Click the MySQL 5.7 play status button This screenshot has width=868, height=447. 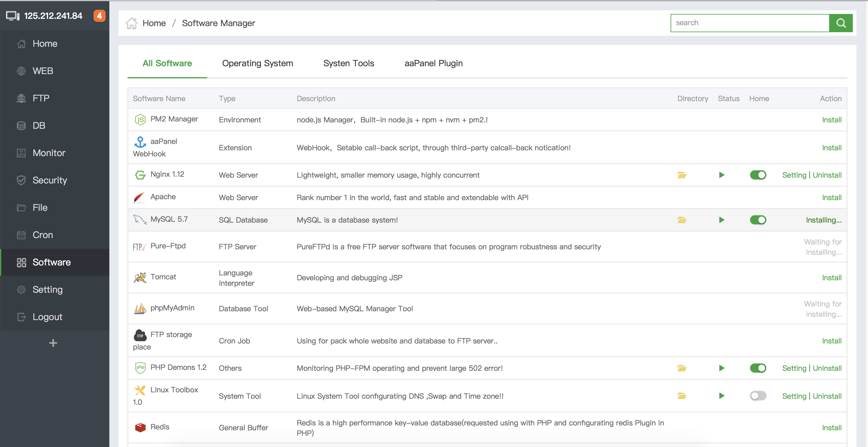(721, 220)
